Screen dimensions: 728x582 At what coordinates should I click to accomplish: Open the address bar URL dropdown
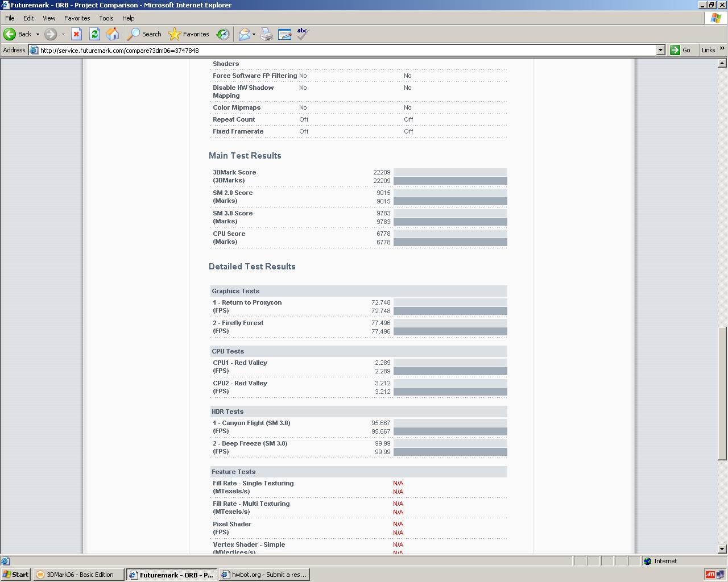pos(660,50)
